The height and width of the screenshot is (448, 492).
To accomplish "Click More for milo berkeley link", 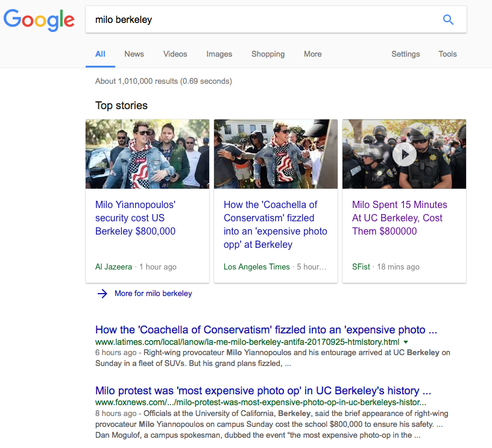I will click(153, 293).
